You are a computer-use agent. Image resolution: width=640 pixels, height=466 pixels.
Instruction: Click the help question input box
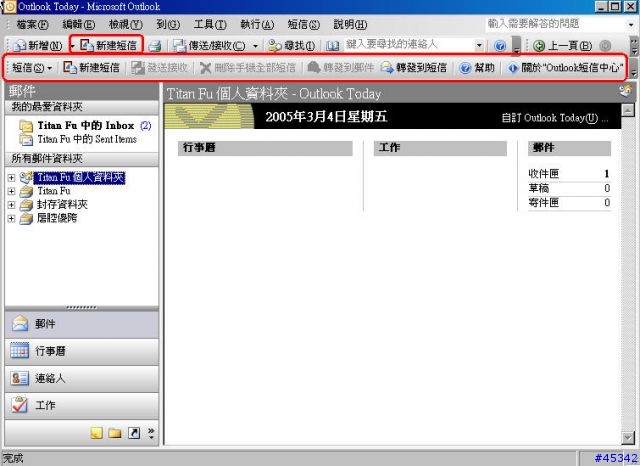click(556, 24)
